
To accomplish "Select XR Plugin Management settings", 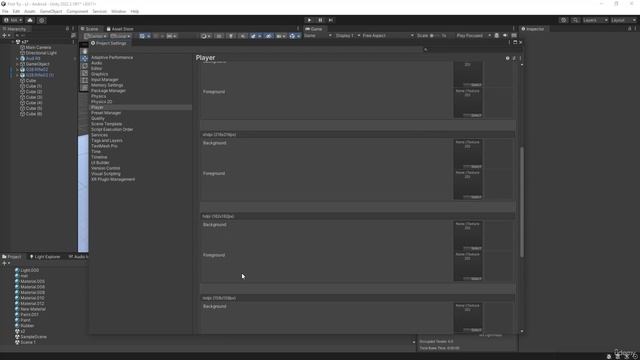I will (113, 179).
